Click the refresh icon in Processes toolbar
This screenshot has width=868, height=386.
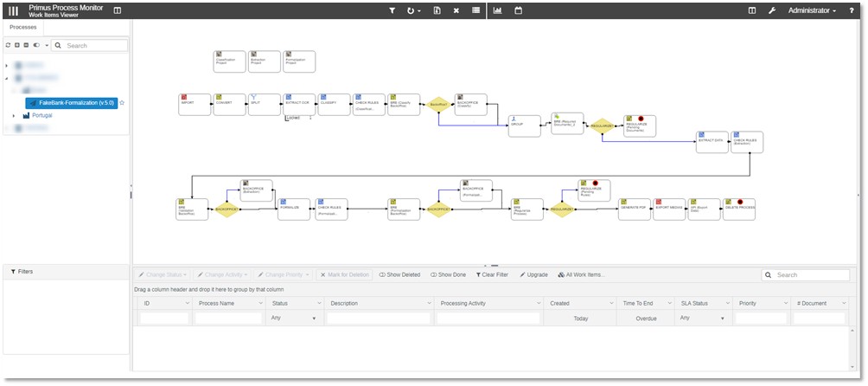pos(9,45)
